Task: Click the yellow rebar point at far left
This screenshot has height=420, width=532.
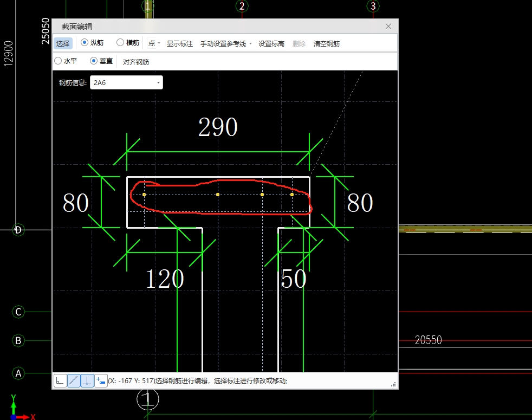Action: click(144, 195)
